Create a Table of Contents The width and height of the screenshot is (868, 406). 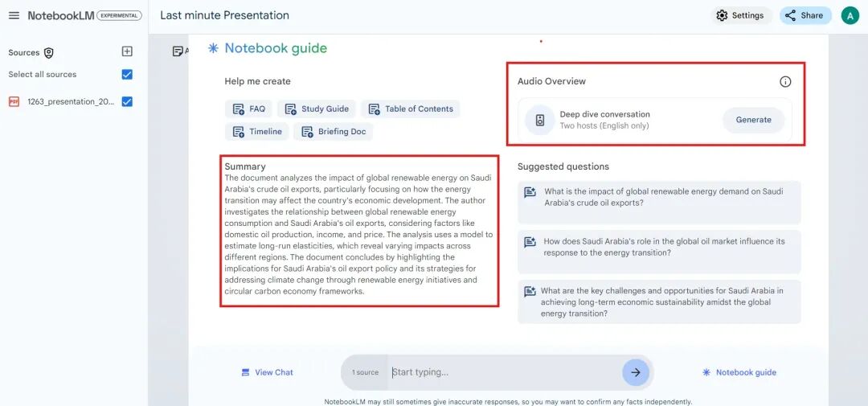point(410,109)
